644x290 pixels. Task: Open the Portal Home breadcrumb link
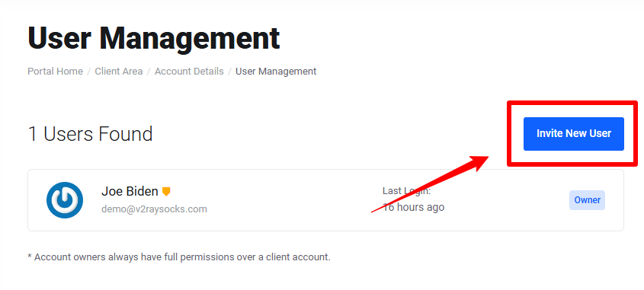coord(55,72)
